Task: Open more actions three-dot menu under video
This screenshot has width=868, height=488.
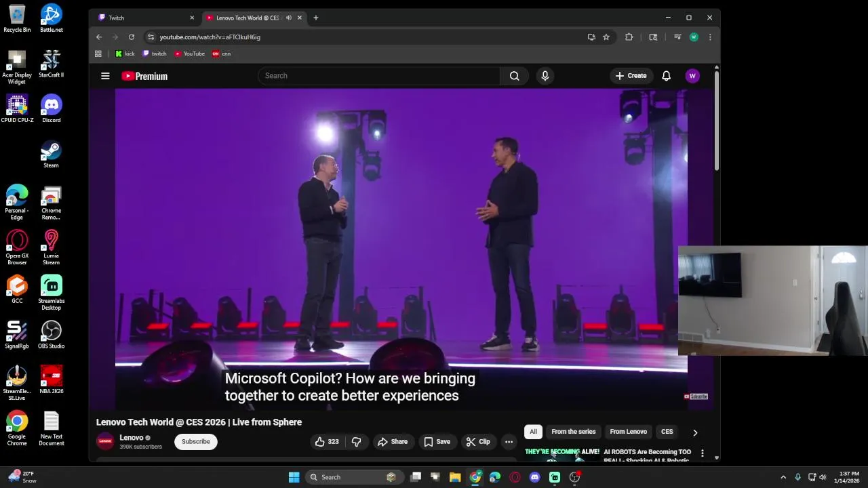Action: click(x=509, y=442)
